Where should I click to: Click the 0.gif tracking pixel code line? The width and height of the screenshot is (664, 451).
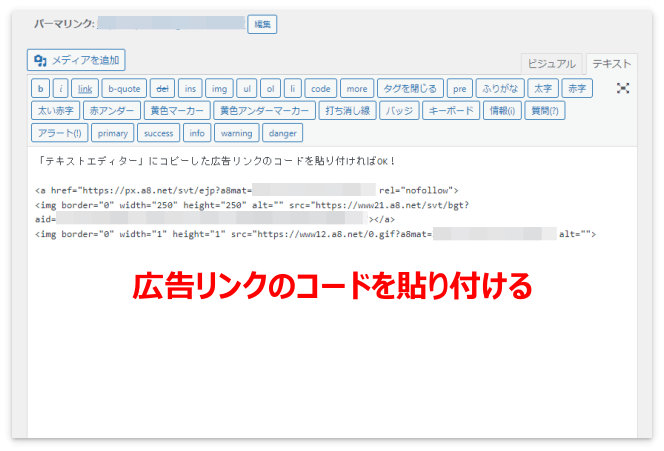(x=315, y=234)
